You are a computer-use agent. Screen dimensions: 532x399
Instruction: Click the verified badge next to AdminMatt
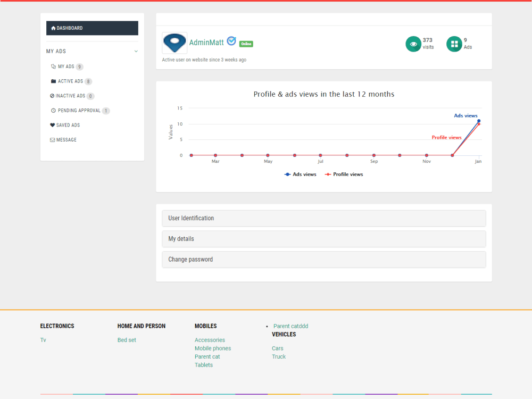pyautogui.click(x=231, y=40)
